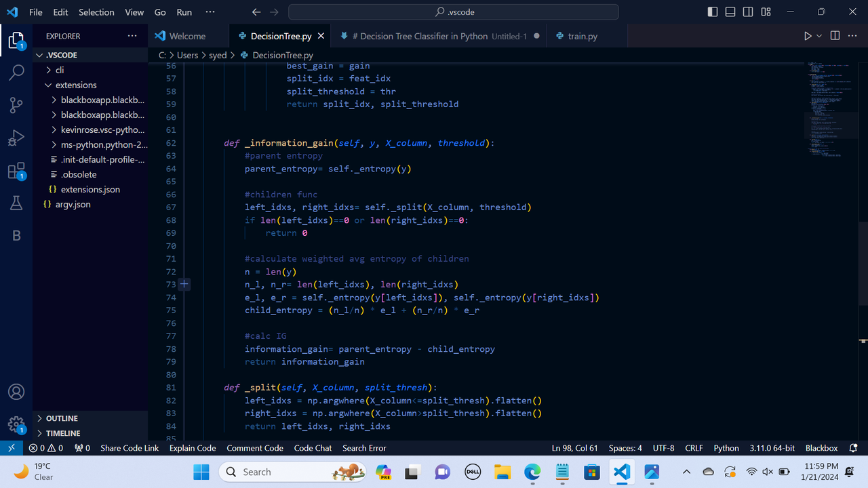Click Ln 98, Col 61 position indicator
The height and width of the screenshot is (488, 868).
(574, 448)
